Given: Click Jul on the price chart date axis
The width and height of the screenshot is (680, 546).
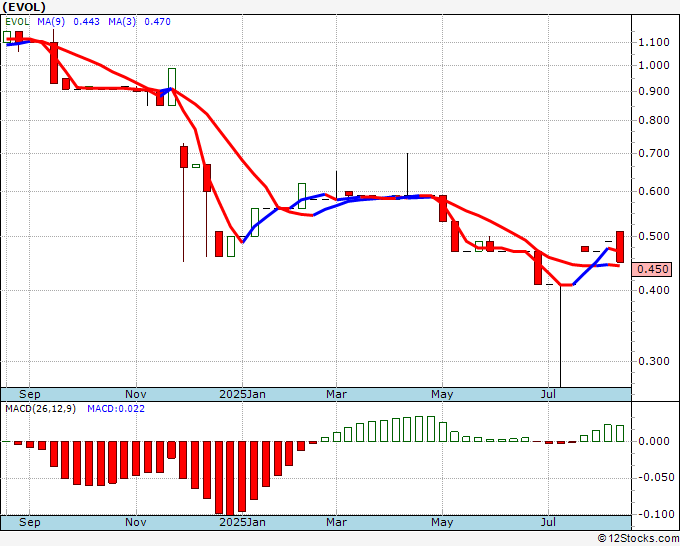Looking at the screenshot, I should tap(549, 394).
